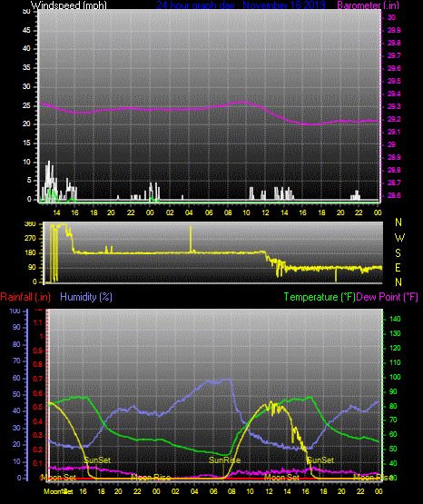Click the 'E' wind direction label
The width and height of the screenshot is (423, 504).
398,267
